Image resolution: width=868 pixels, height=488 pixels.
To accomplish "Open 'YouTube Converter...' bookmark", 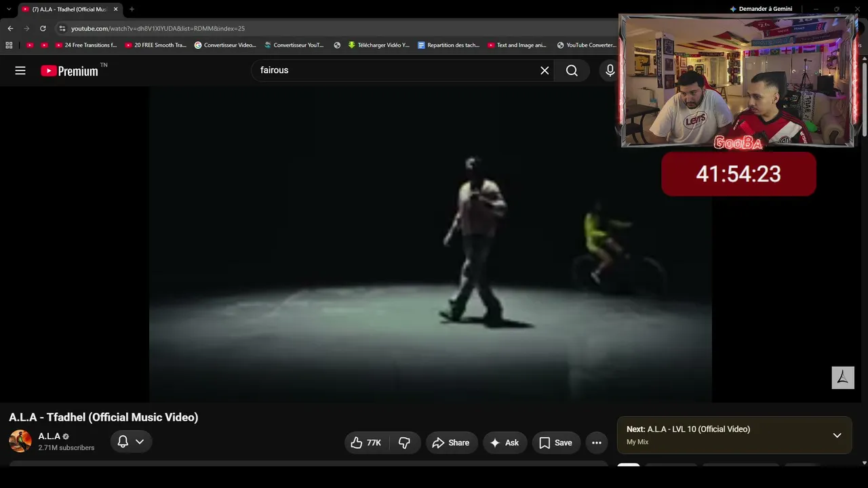I will (587, 45).
